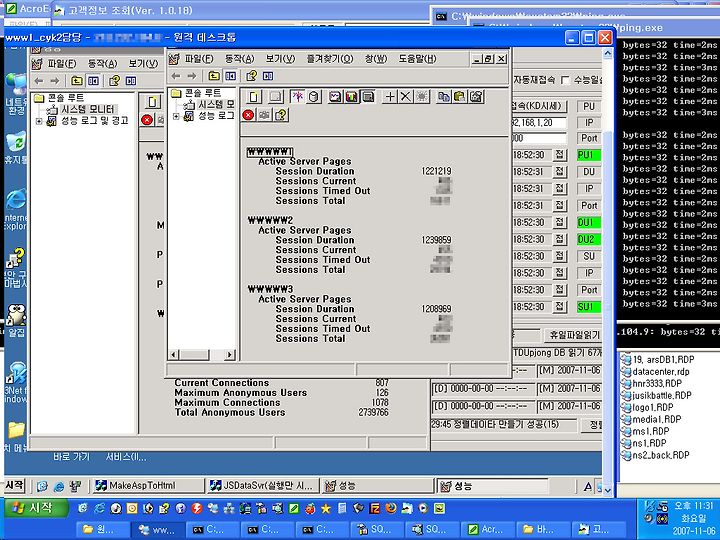Click Help icon beside Update Data
The image size is (720, 540).
point(281,115)
